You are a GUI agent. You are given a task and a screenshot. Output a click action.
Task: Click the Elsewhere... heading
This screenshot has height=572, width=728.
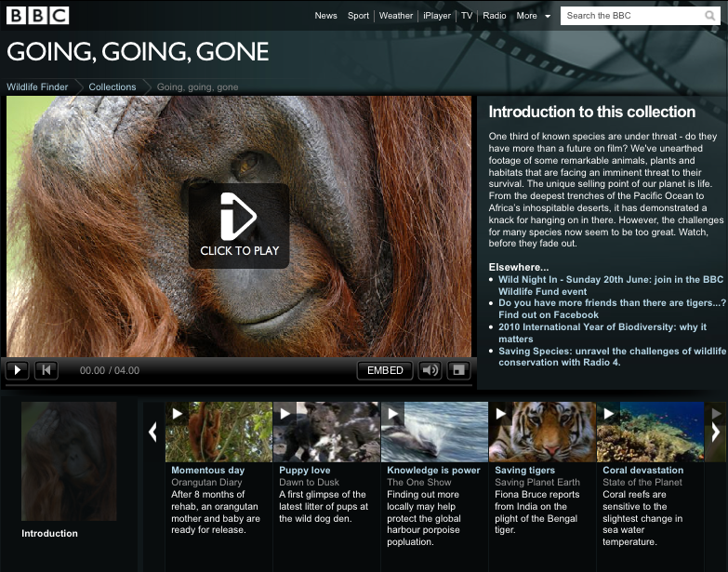[x=519, y=267]
